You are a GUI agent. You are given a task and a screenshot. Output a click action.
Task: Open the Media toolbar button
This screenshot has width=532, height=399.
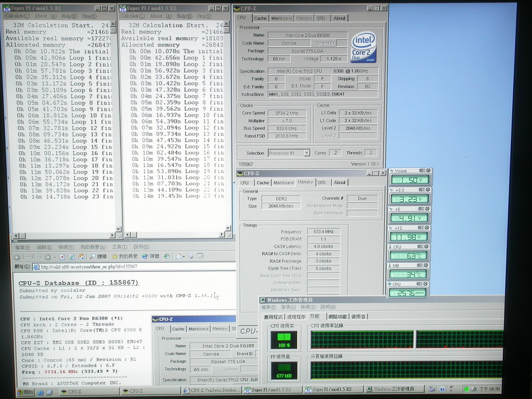(x=151, y=256)
